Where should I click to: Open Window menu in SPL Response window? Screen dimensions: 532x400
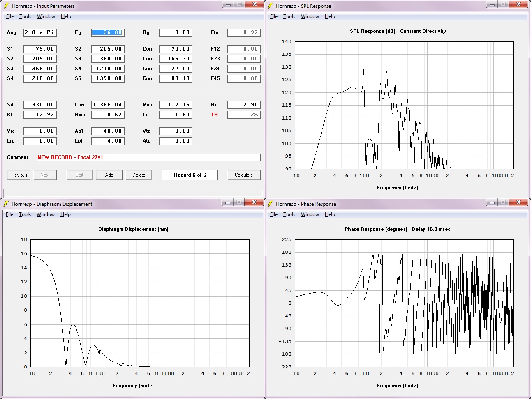pyautogui.click(x=310, y=16)
